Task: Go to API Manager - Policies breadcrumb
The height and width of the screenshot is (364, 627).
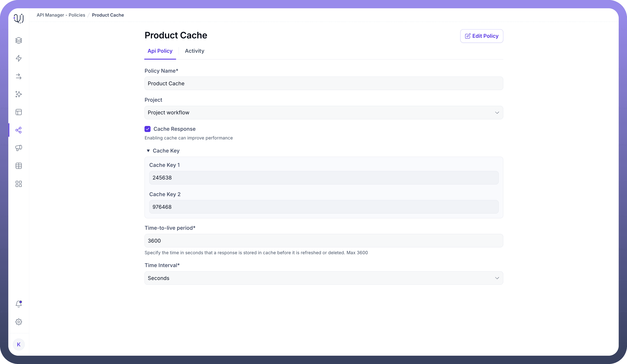Action: pyautogui.click(x=61, y=15)
